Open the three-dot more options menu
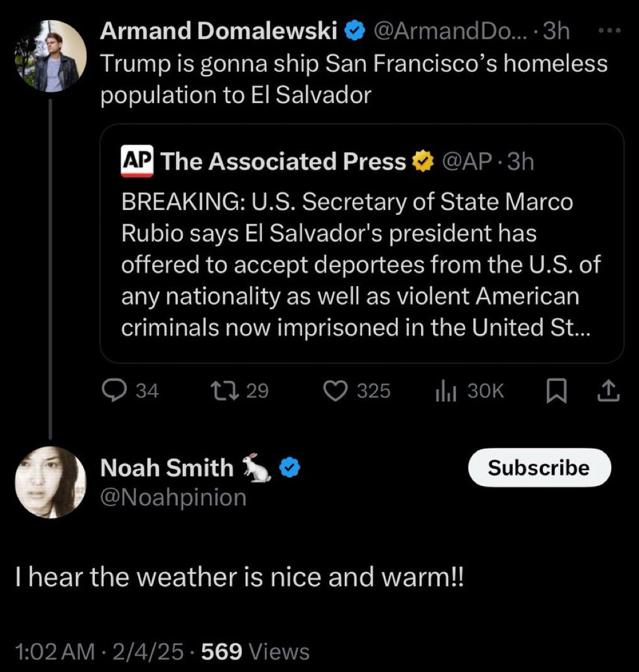639x672 pixels. tap(609, 30)
